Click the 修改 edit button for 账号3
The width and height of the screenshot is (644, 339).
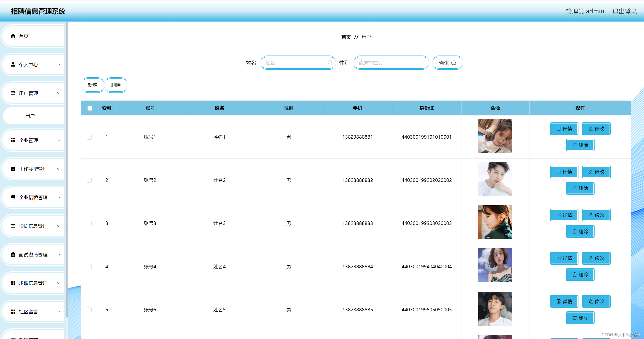[596, 215]
